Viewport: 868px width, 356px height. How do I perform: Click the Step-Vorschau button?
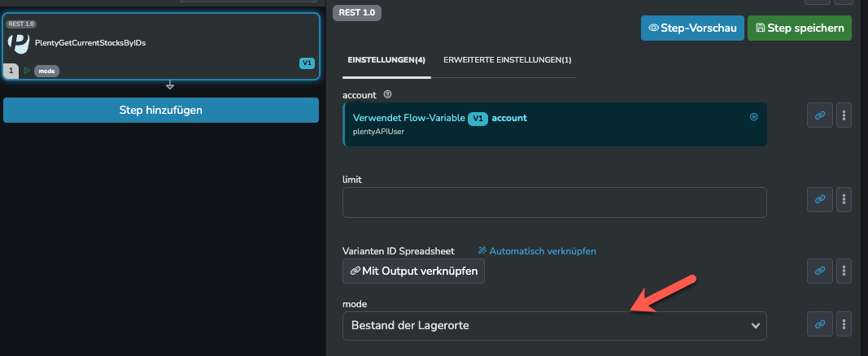[692, 28]
